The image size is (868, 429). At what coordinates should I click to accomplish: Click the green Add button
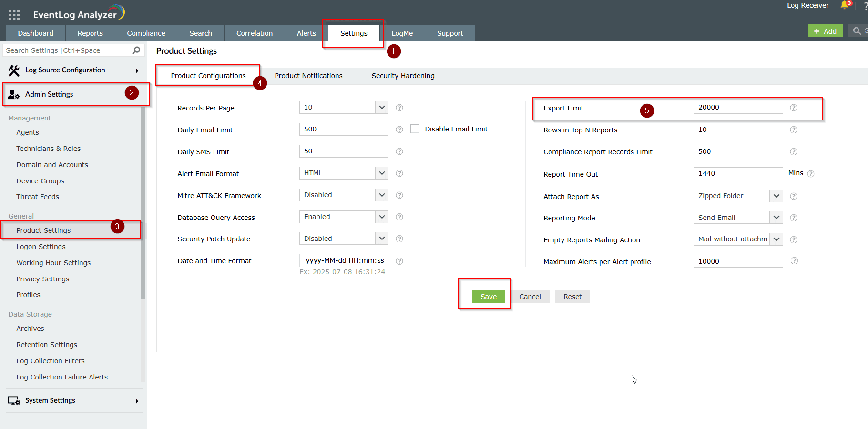tap(825, 31)
